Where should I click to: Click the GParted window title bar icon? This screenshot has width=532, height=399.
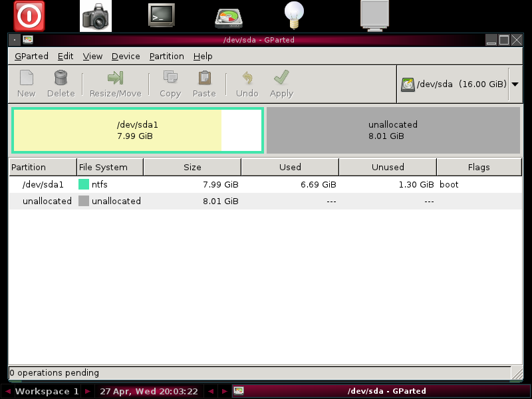coord(28,40)
